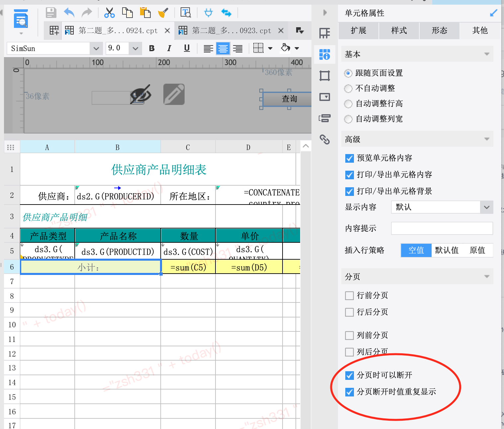Click the fill color paint bucket
Screen dimensions: 504x429
tap(286, 48)
